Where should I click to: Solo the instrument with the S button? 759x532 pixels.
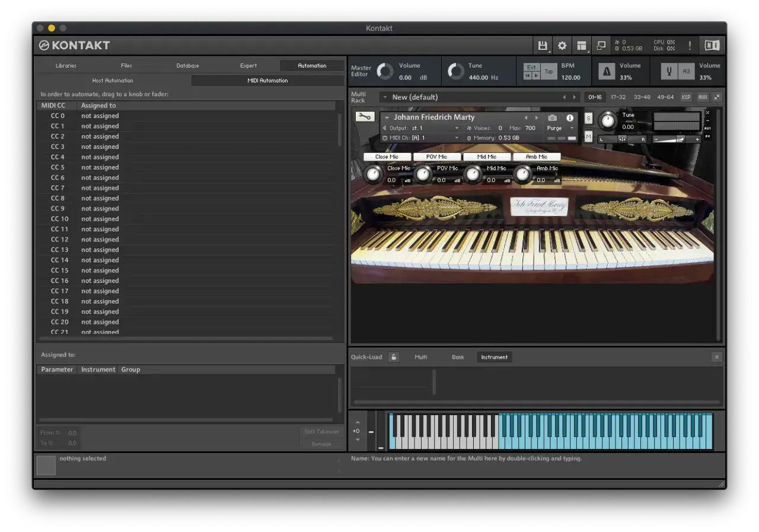click(x=588, y=118)
